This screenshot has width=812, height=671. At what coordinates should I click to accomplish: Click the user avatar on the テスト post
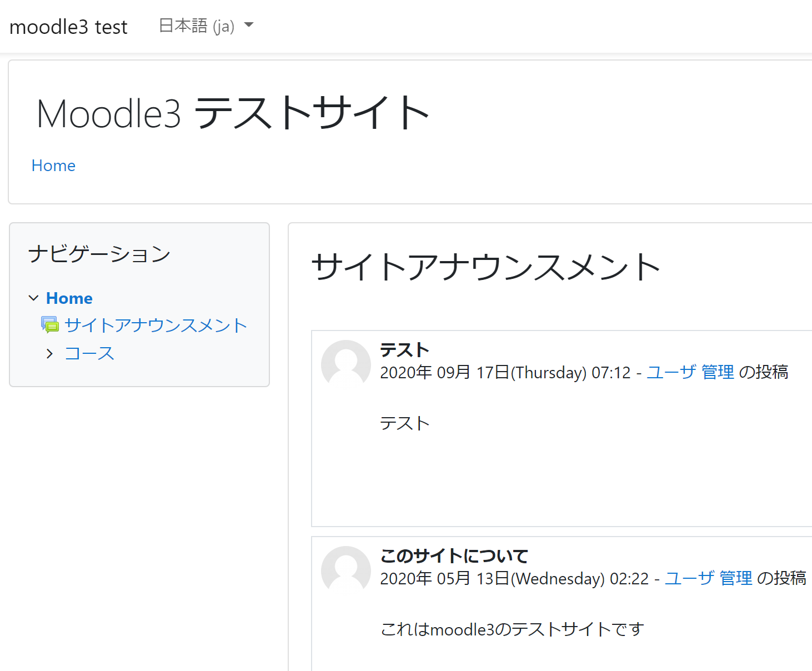(346, 364)
